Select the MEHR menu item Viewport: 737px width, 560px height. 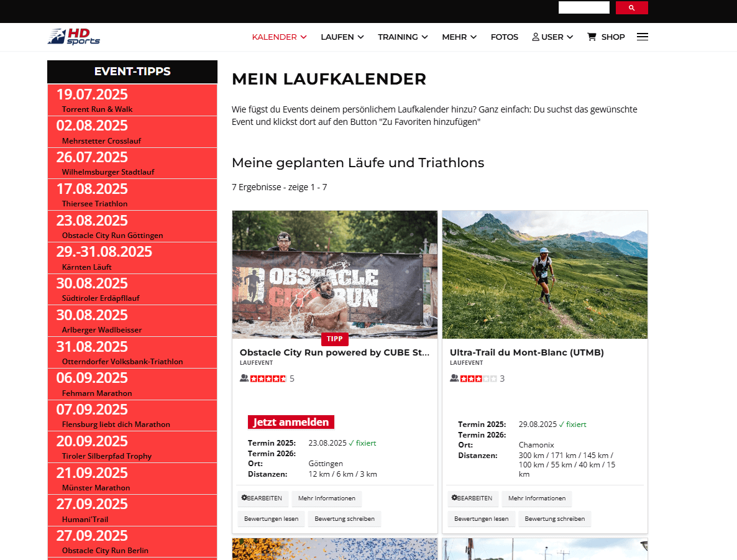459,37
